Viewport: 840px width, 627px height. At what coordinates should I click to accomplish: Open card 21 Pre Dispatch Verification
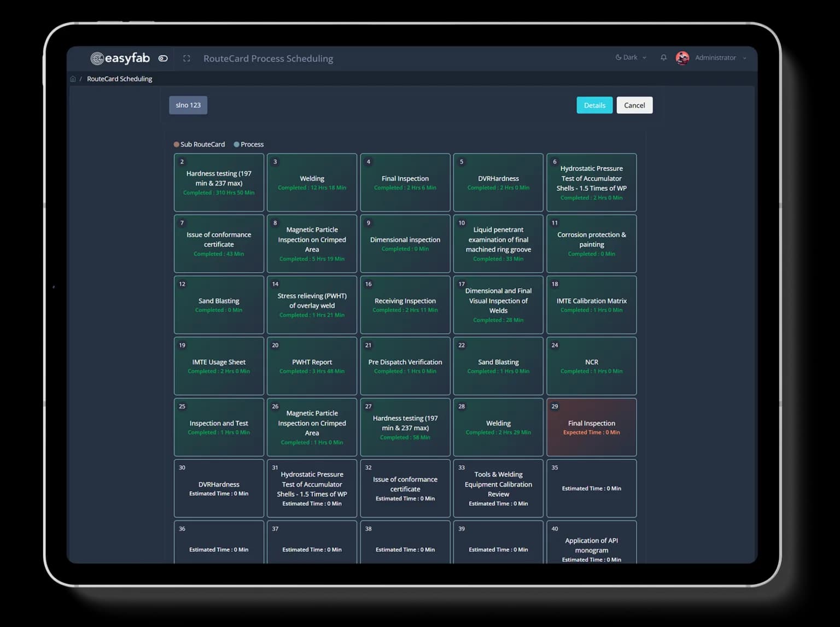[405, 366]
